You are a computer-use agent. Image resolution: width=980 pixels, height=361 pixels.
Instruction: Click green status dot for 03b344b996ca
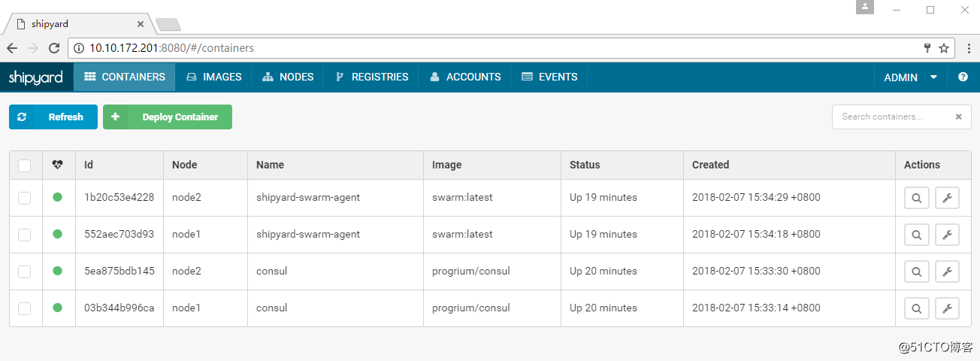(x=58, y=308)
